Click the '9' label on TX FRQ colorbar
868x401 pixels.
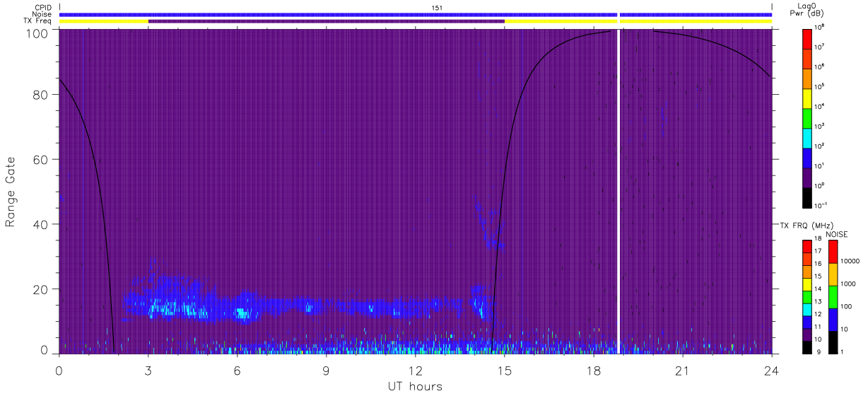(819, 351)
